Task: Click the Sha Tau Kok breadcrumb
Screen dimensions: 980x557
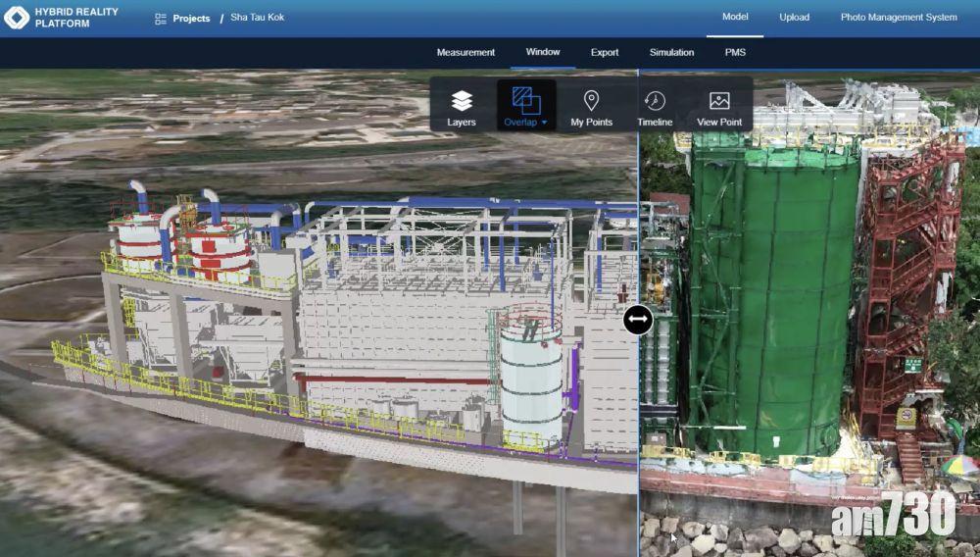Action: [258, 18]
